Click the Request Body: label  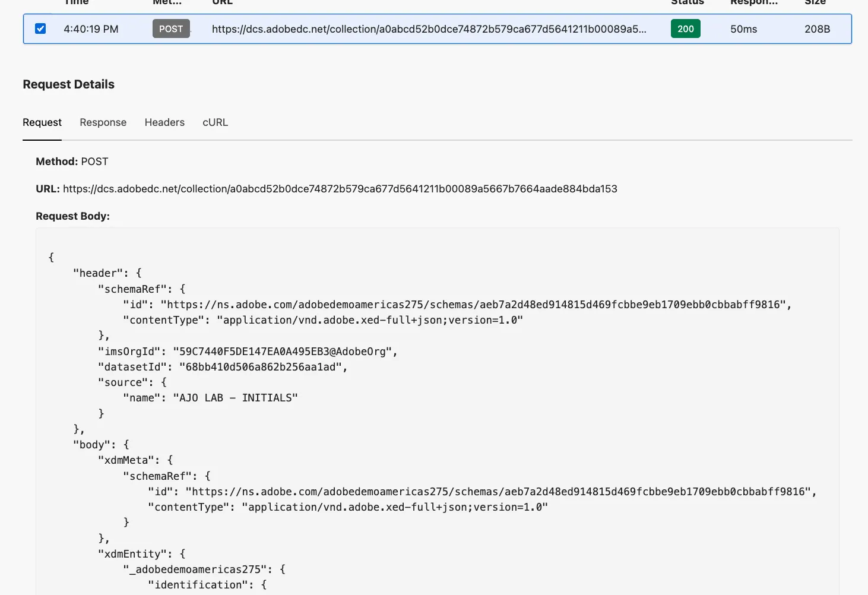[72, 216]
